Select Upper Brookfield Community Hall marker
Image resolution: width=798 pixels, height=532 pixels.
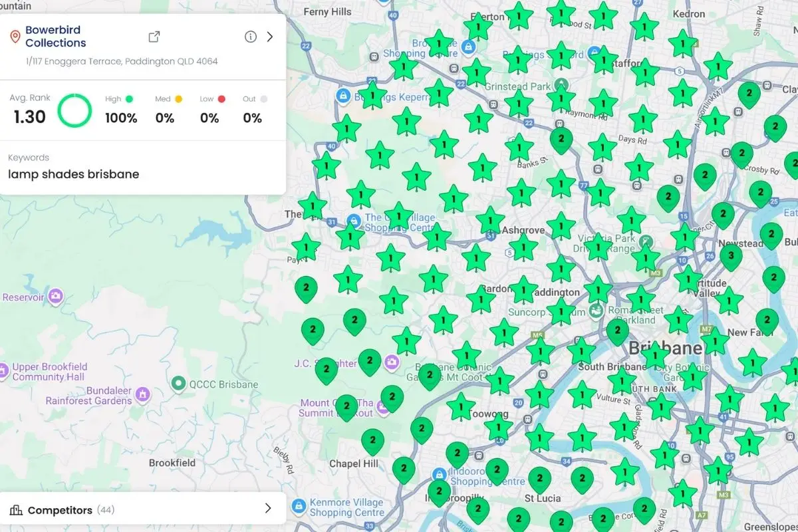click(3, 369)
